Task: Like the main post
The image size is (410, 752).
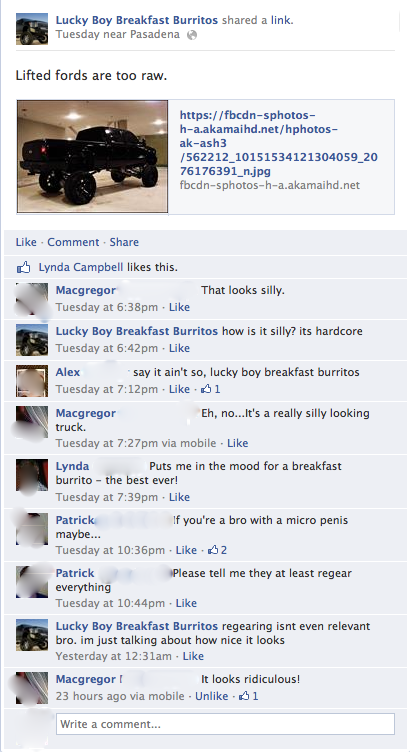Action: click(26, 242)
